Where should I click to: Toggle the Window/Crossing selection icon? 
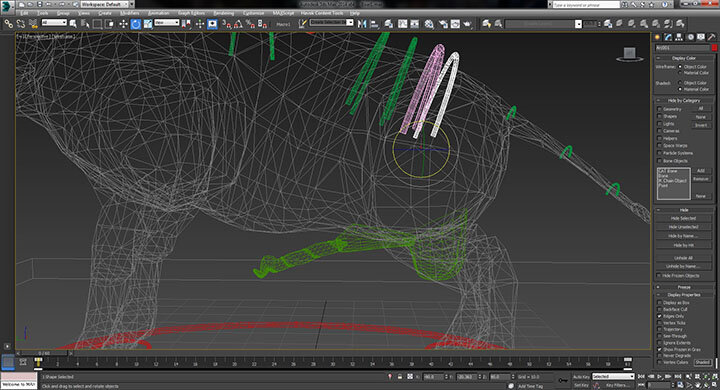[109, 24]
